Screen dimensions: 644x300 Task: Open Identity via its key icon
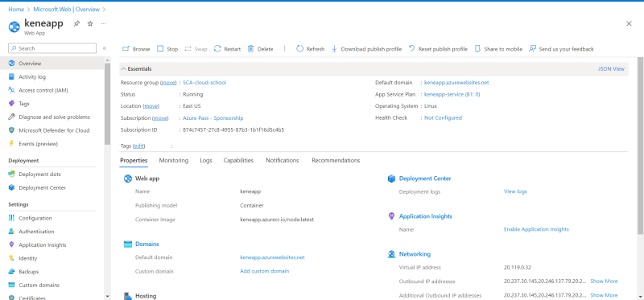pyautogui.click(x=11, y=258)
